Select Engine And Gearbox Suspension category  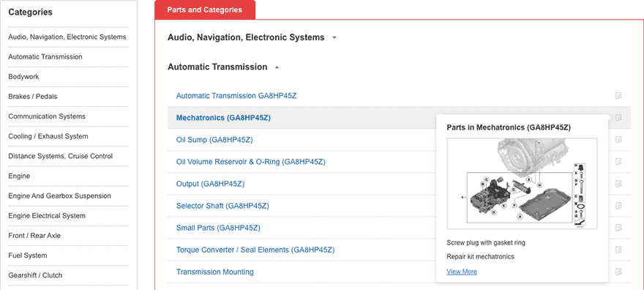59,196
